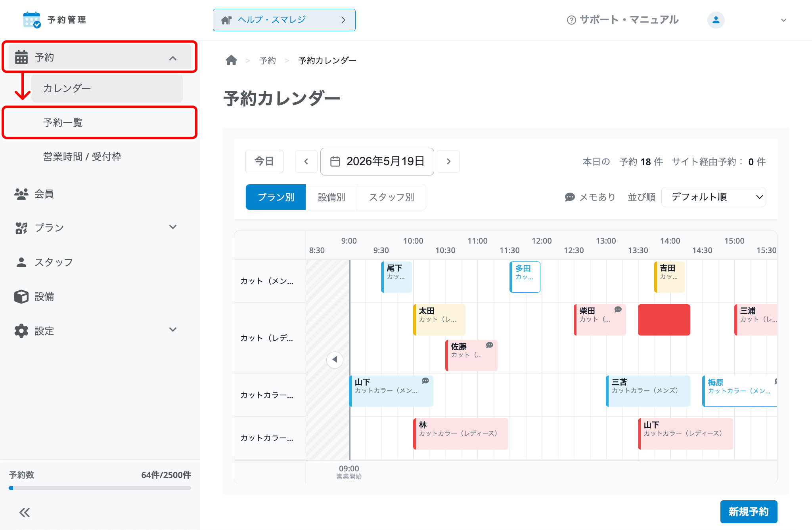Expand the 設定 sidebar section chevron

click(173, 330)
